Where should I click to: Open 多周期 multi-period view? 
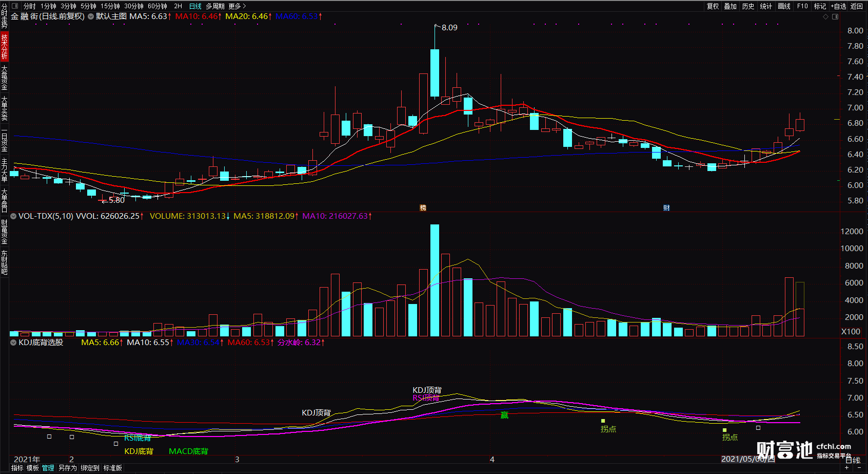215,6
